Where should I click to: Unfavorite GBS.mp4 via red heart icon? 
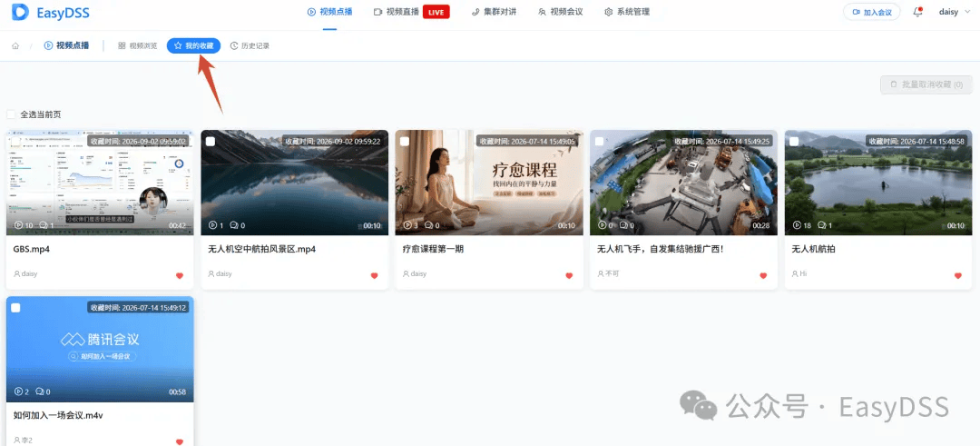[x=180, y=275]
